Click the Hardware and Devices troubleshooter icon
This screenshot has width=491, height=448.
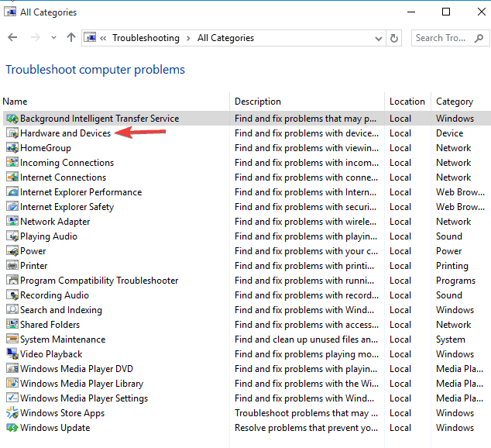point(12,133)
